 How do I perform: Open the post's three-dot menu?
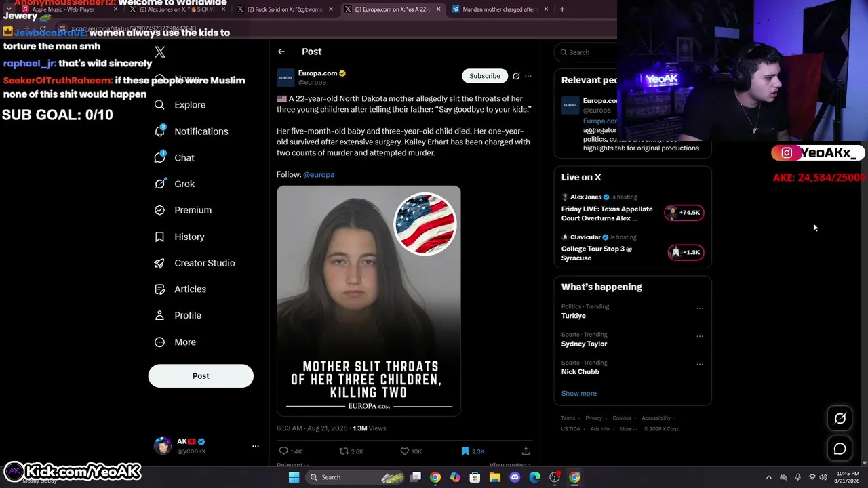click(x=528, y=76)
